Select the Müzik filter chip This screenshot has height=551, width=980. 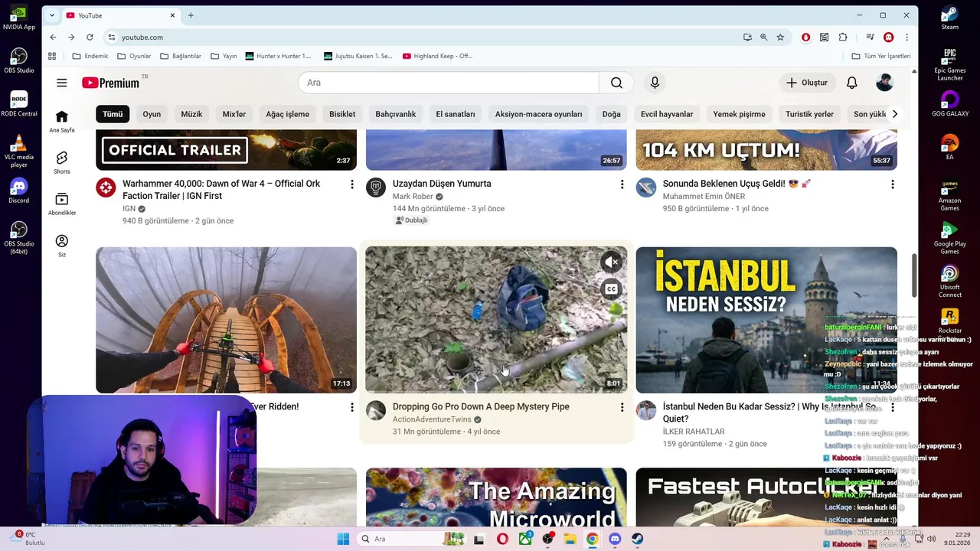pos(191,114)
